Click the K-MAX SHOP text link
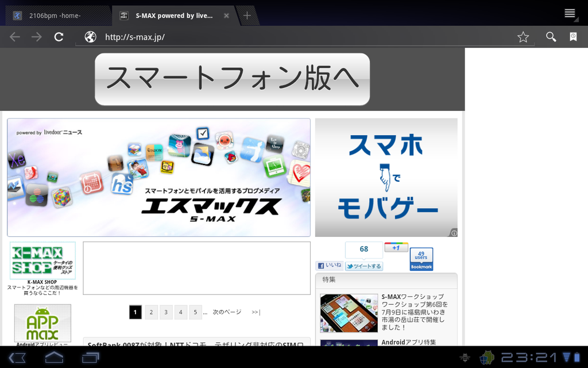588x368 pixels. pos(42,282)
